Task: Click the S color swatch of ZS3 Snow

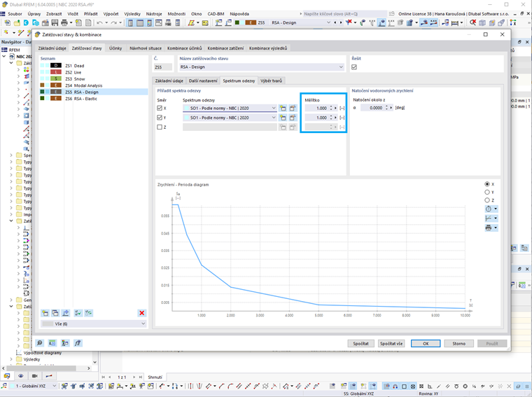Action: (x=56, y=78)
